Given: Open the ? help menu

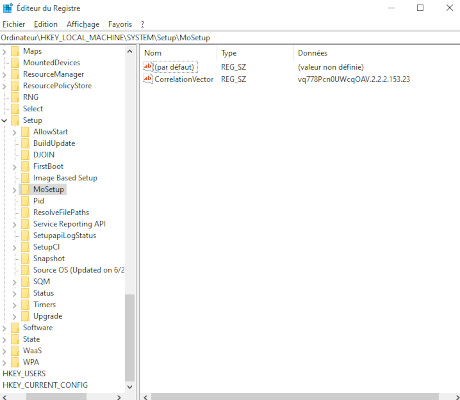Looking at the screenshot, I should click(142, 24).
